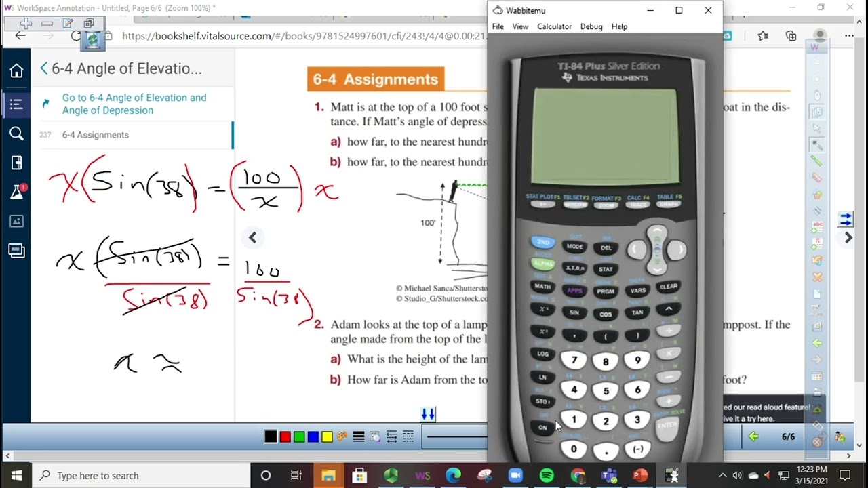Click the double blue down arrows

pyautogui.click(x=428, y=413)
